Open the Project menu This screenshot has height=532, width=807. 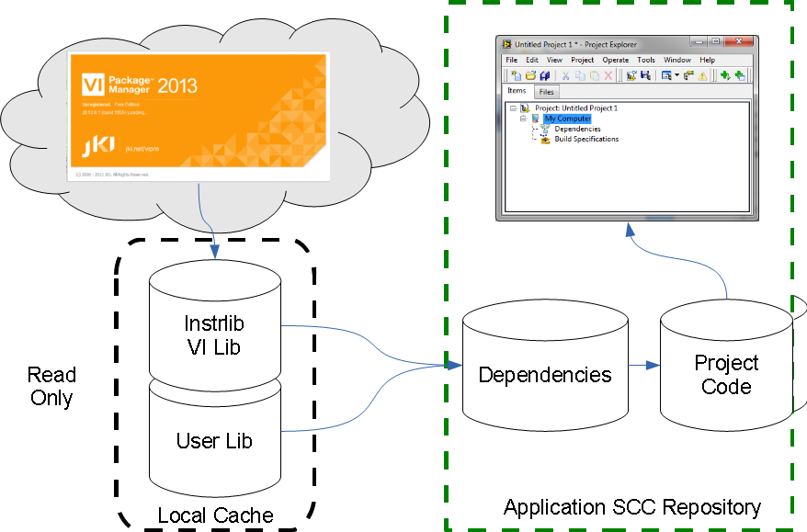click(582, 60)
